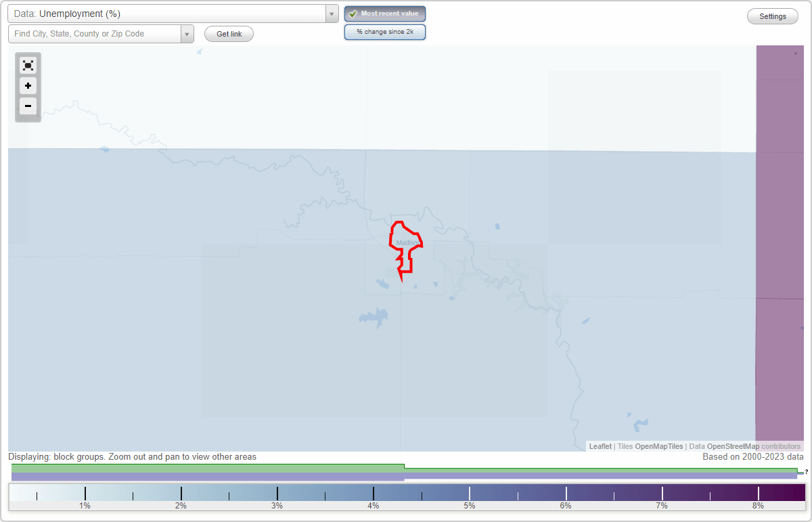Click the Leaflet attribution link
This screenshot has height=522, width=812.
[x=600, y=446]
